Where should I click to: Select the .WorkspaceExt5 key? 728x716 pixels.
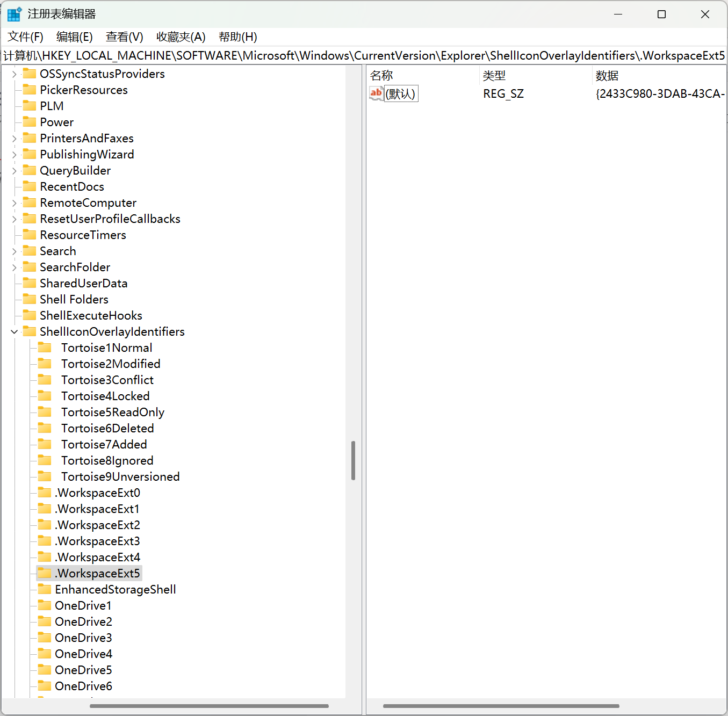click(97, 573)
